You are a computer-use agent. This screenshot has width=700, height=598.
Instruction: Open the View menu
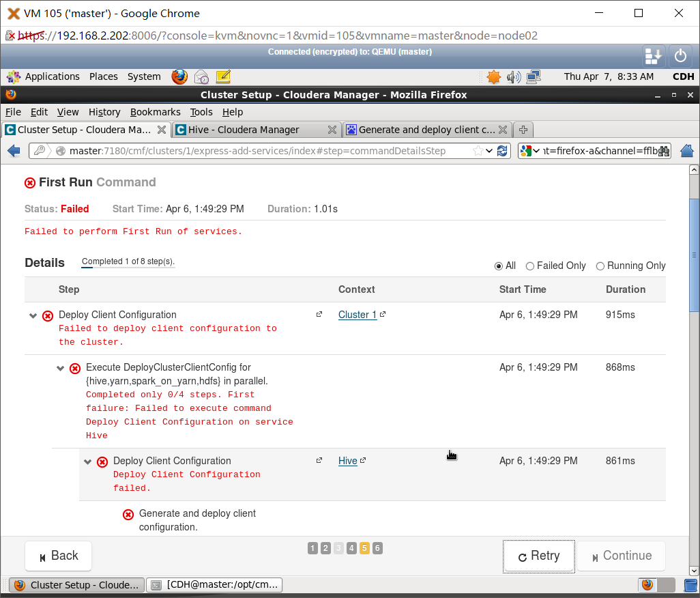pos(68,112)
